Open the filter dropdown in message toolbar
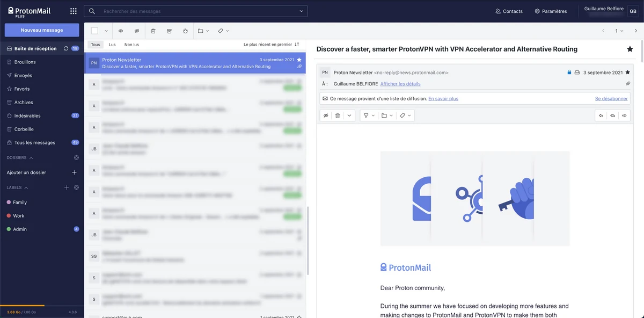Viewport: 644px width, 318px height. pyautogui.click(x=368, y=115)
